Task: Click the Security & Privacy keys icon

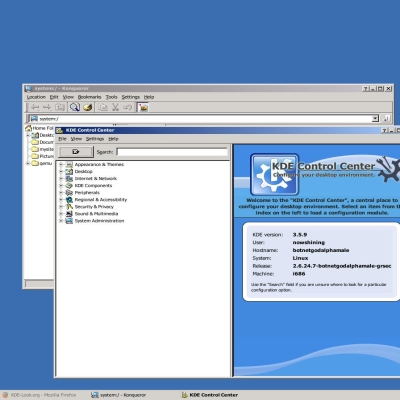Action: tap(69, 206)
